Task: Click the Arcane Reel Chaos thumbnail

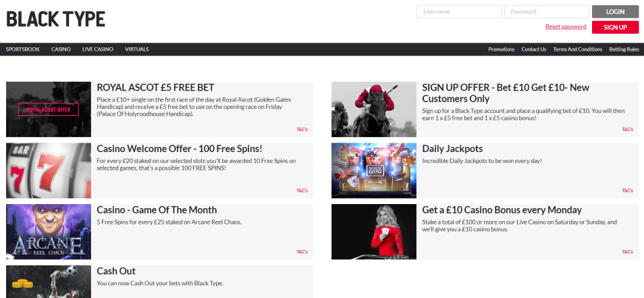Action: click(x=49, y=232)
